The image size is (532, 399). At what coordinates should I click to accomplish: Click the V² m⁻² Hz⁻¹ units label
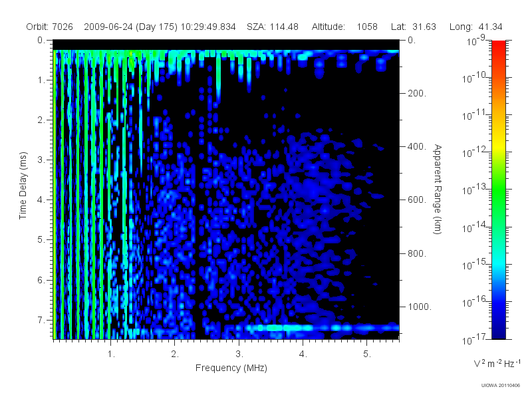(x=496, y=363)
